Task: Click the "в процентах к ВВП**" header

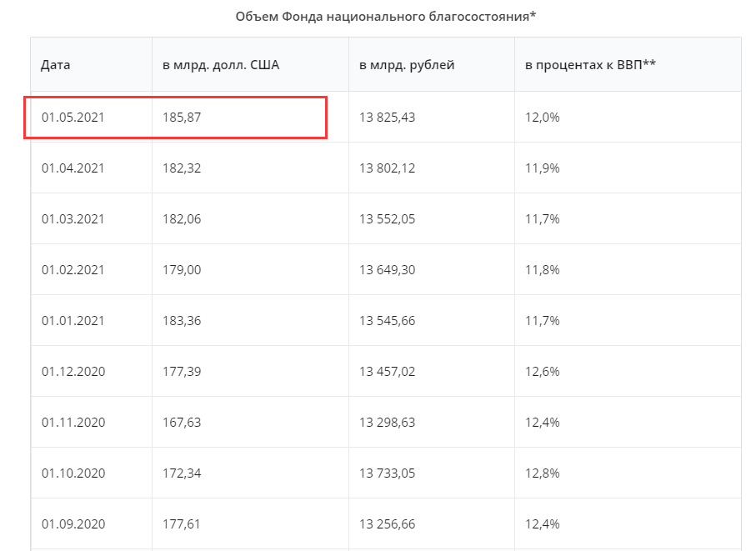Action: point(591,65)
